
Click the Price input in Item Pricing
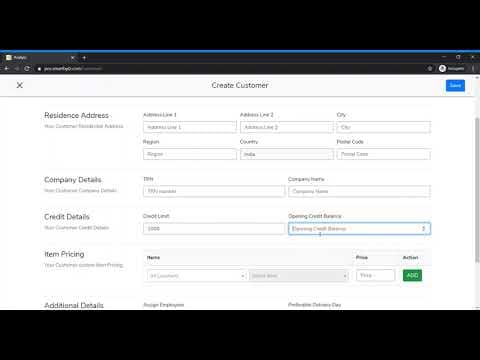click(375, 275)
